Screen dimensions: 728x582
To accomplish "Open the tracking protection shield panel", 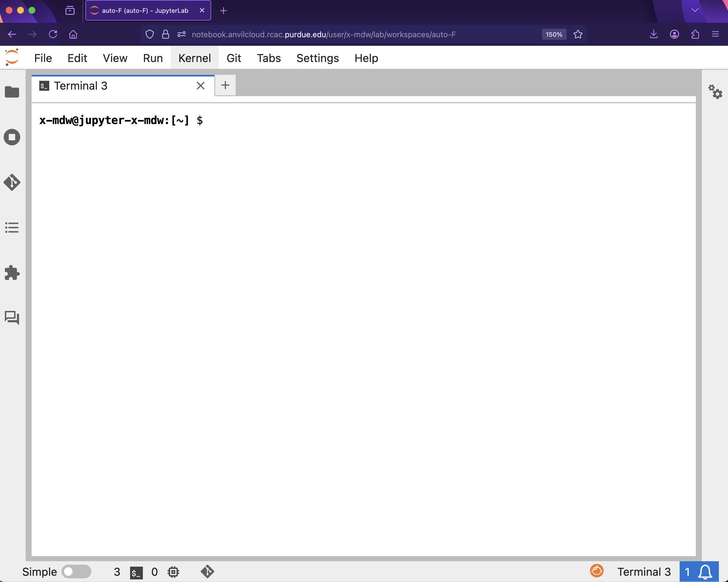I will [150, 34].
